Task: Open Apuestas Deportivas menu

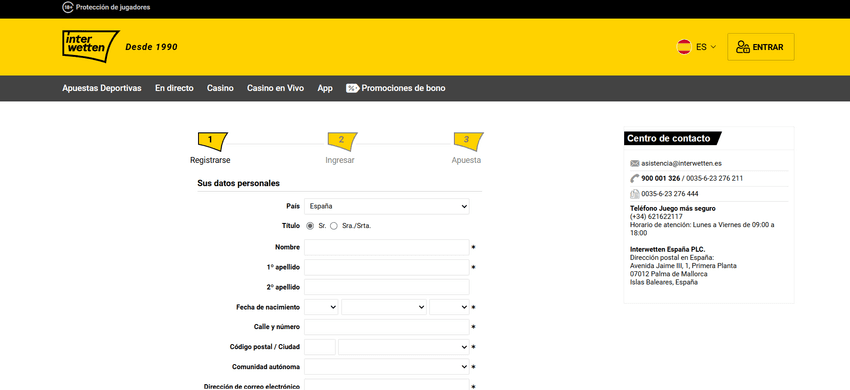Action: pyautogui.click(x=102, y=88)
